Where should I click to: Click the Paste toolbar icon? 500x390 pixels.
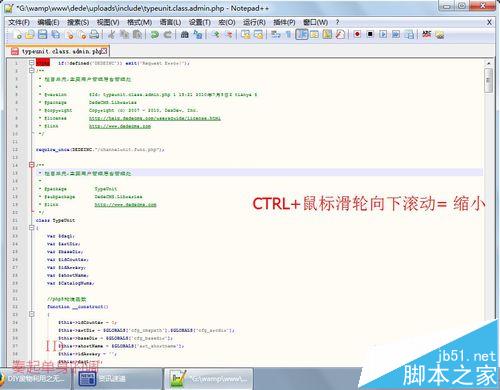137,34
